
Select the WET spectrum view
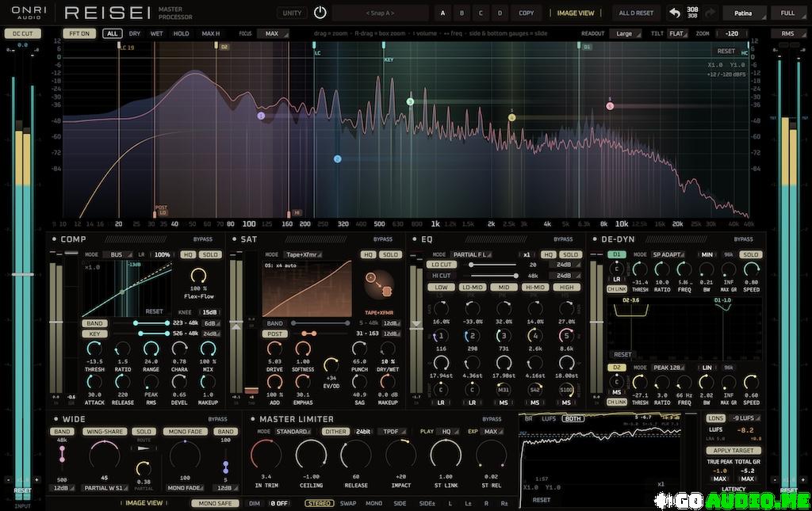[x=156, y=33]
